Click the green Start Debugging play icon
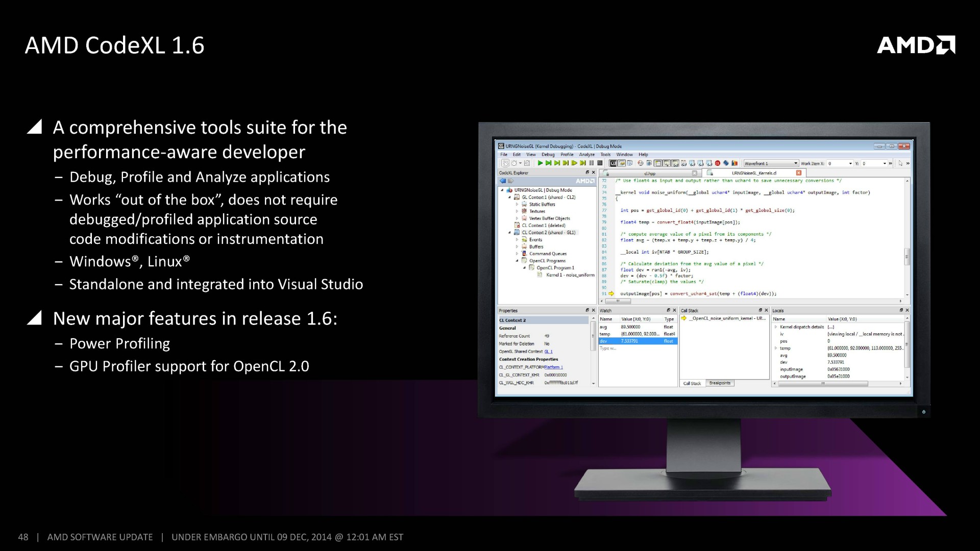The width and height of the screenshot is (980, 551). [x=540, y=163]
